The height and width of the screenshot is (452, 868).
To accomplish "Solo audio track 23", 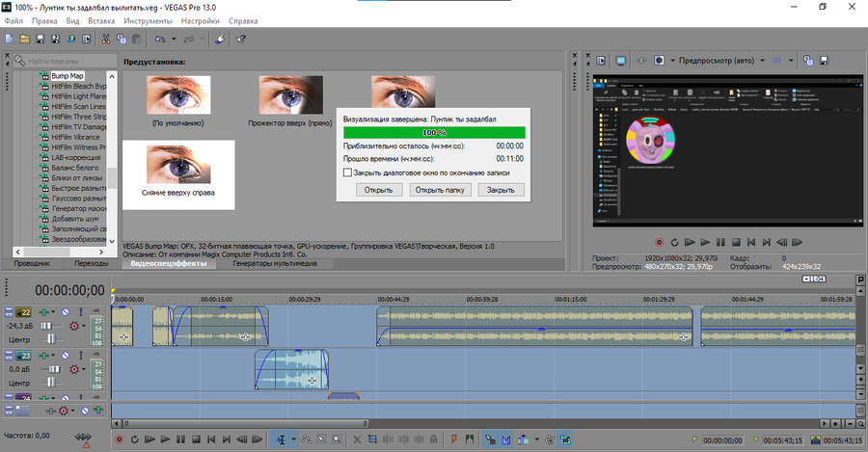I will point(81,356).
